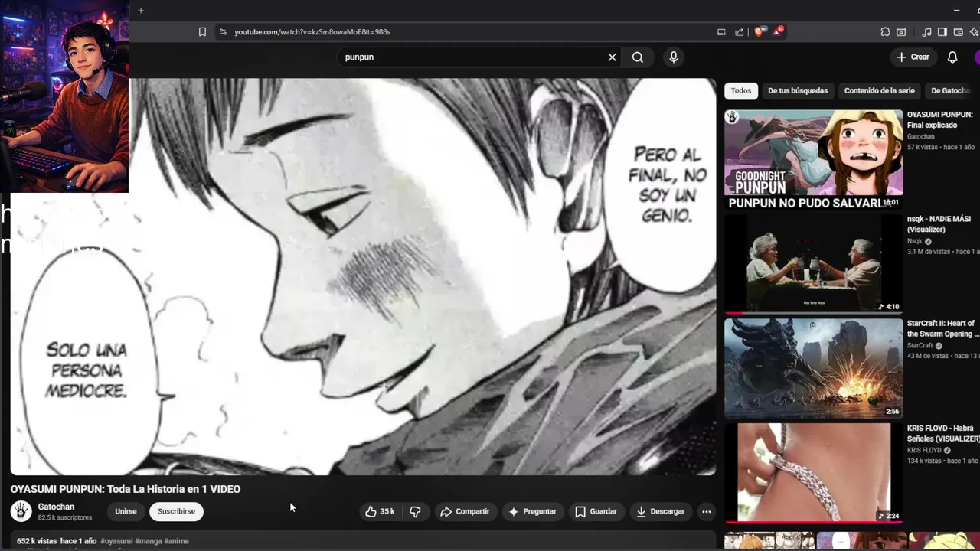Select the De tus búsquedas chip
The width and height of the screenshot is (980, 551).
[x=798, y=90]
